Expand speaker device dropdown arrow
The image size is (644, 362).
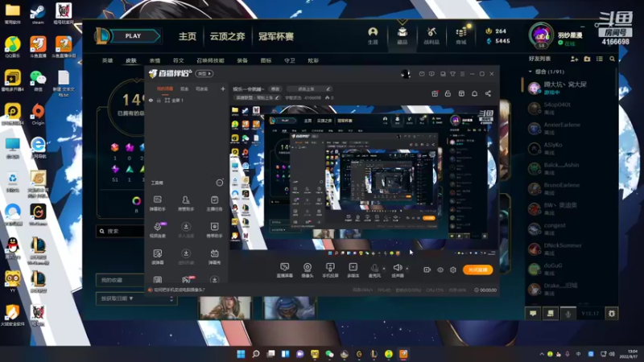[x=407, y=269]
